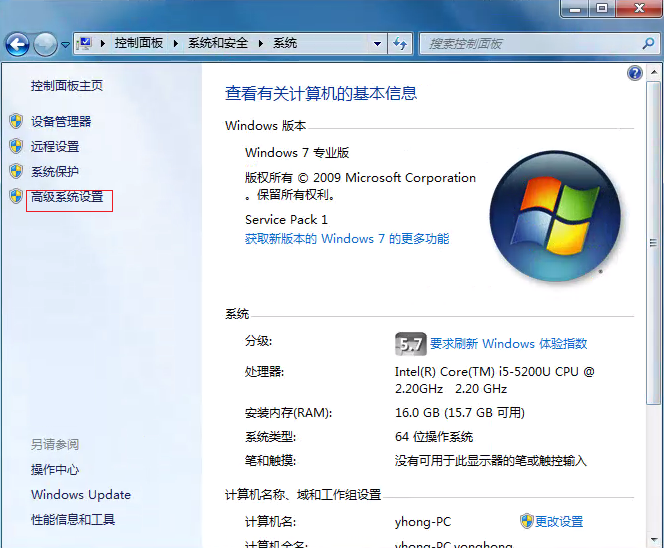Click the shield icon beside 系统保护

pos(16,171)
